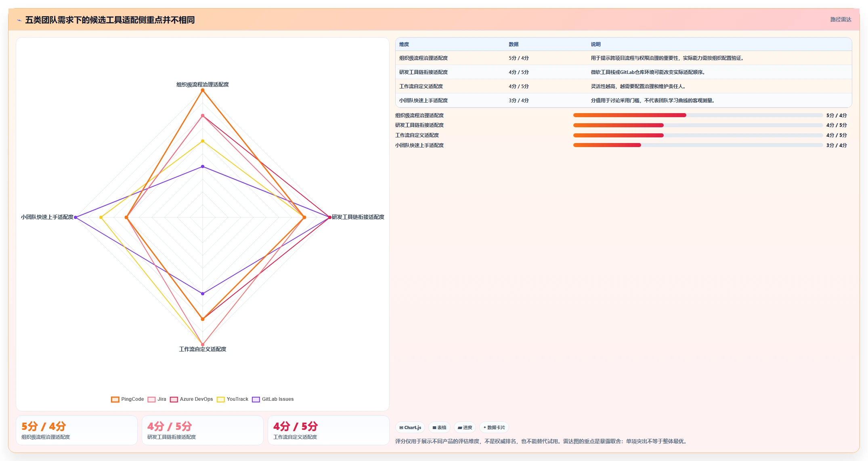Click the 说明 column header

(596, 44)
